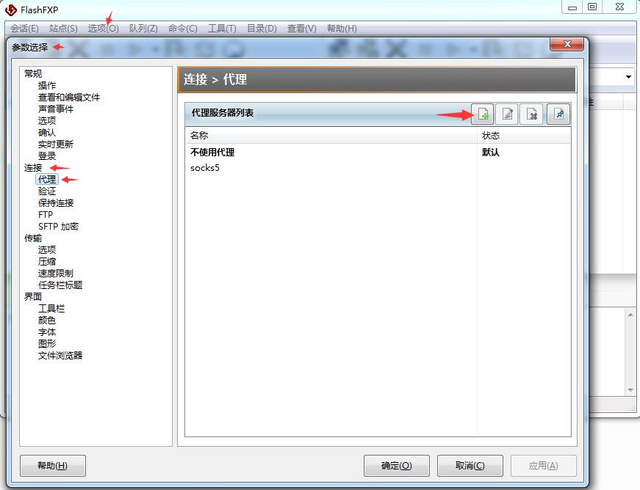Select 登录 tree item
This screenshot has width=640, height=490.
[x=47, y=156]
